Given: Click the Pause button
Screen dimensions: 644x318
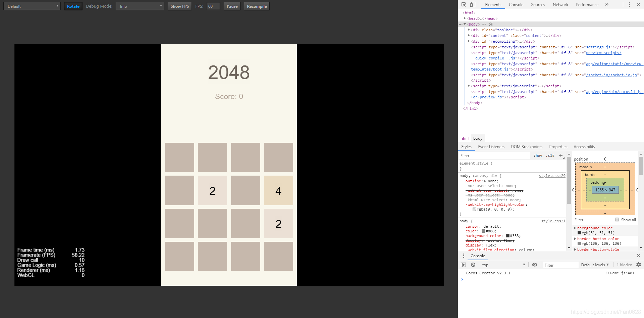Looking at the screenshot, I should 232,6.
